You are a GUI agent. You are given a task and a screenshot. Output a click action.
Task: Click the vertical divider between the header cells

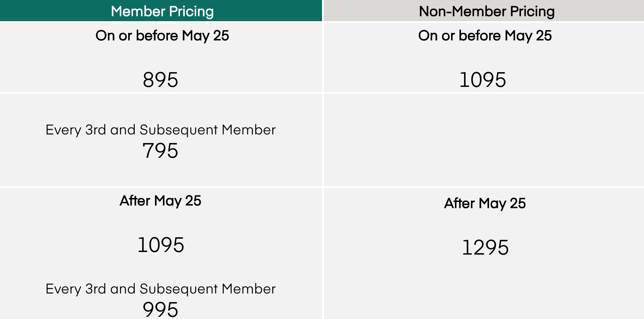pos(322,11)
